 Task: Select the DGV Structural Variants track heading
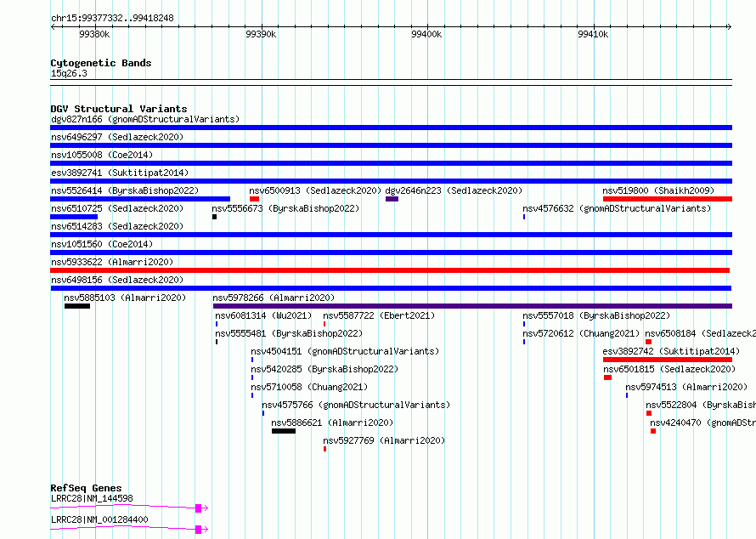tap(119, 109)
